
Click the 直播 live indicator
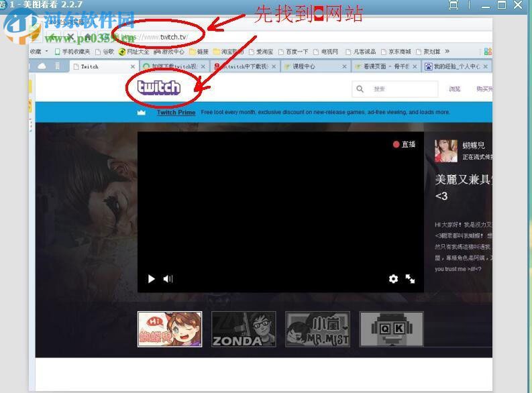404,144
